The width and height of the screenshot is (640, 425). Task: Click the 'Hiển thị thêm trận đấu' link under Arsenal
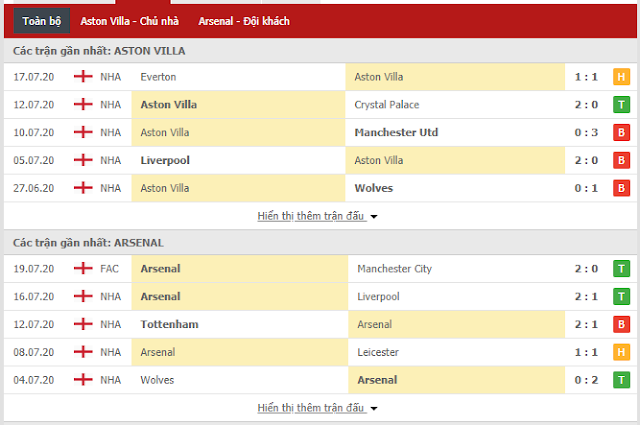(x=311, y=408)
